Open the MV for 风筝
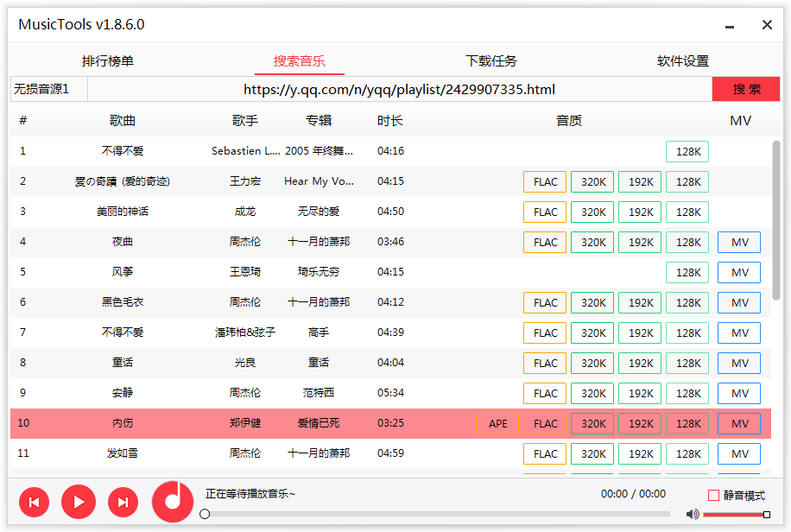The width and height of the screenshot is (791, 532). (739, 273)
